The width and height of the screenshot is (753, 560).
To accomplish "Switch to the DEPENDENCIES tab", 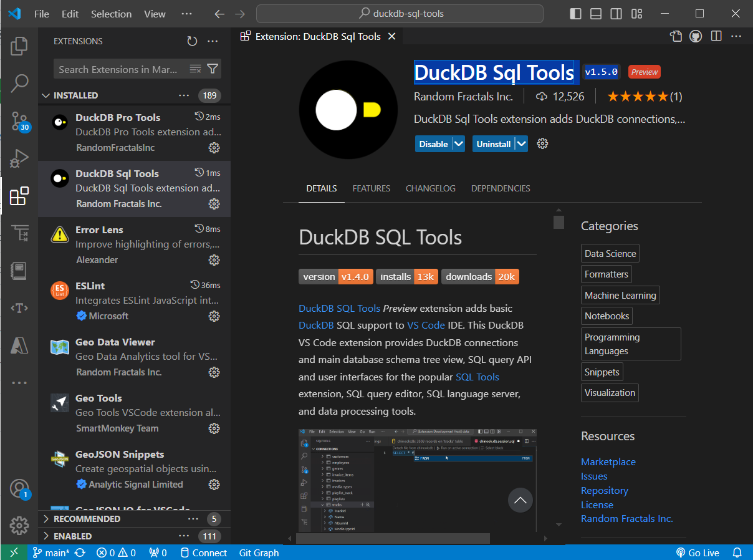I will [501, 188].
